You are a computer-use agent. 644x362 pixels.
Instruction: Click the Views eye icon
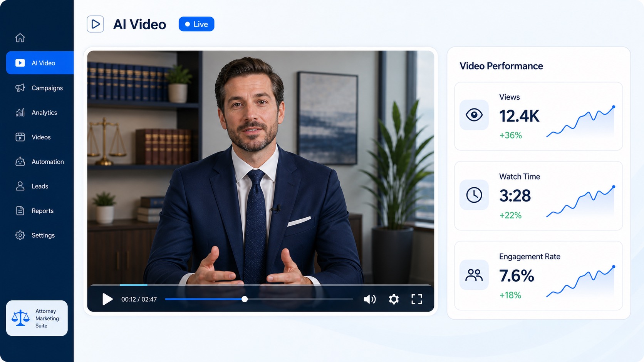(474, 115)
